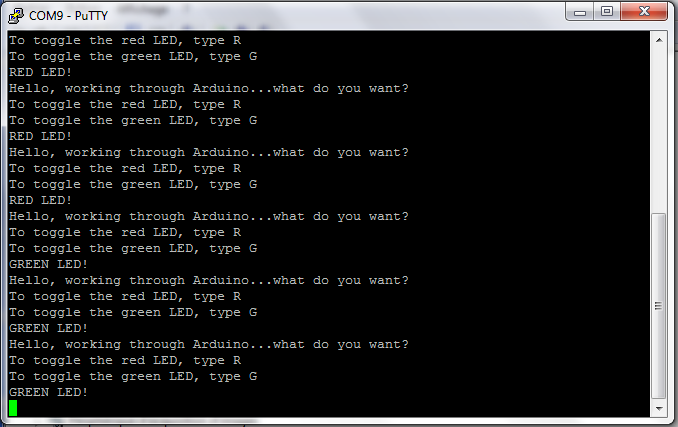This screenshot has height=427, width=678.
Task: Click the bottom "Hello, working through Arduino" line
Action: coord(138,344)
